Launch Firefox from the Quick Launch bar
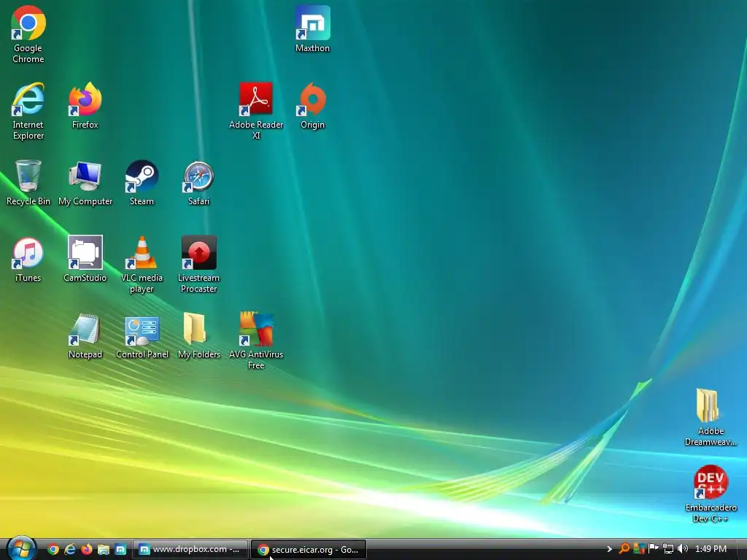The width and height of the screenshot is (747, 560). [87, 549]
